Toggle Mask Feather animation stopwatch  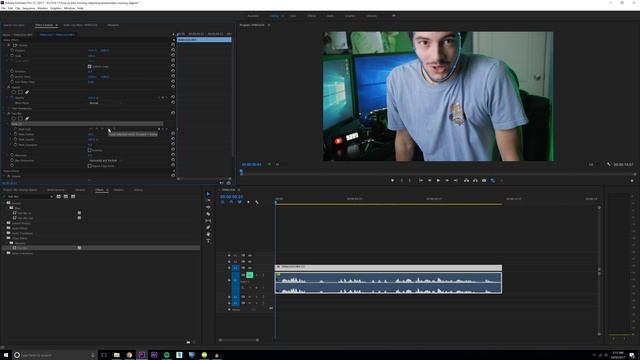point(16,134)
